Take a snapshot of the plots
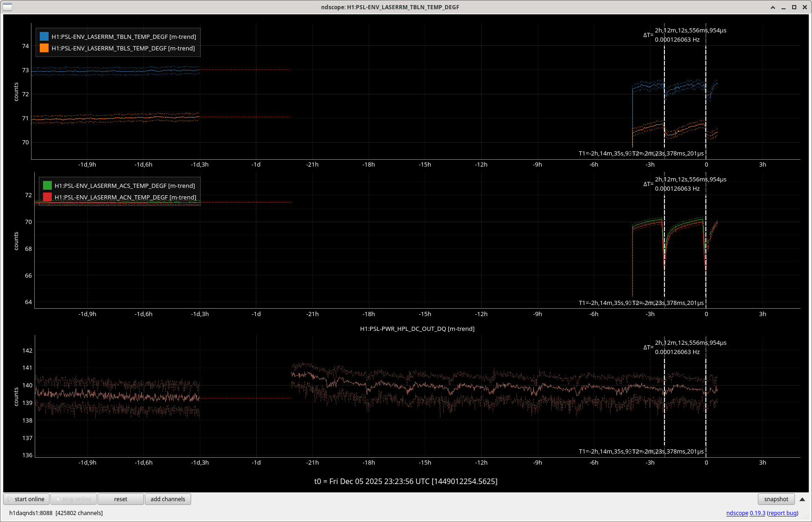The height and width of the screenshot is (522, 812). pos(776,499)
